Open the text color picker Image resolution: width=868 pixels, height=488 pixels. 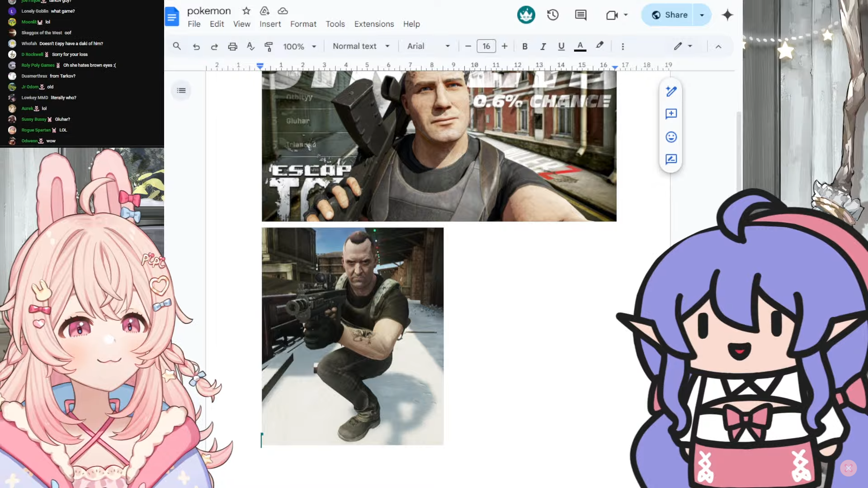coord(580,46)
